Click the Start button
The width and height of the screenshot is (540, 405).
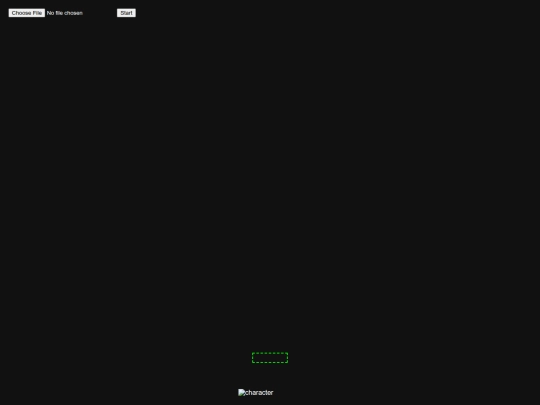pos(126,13)
